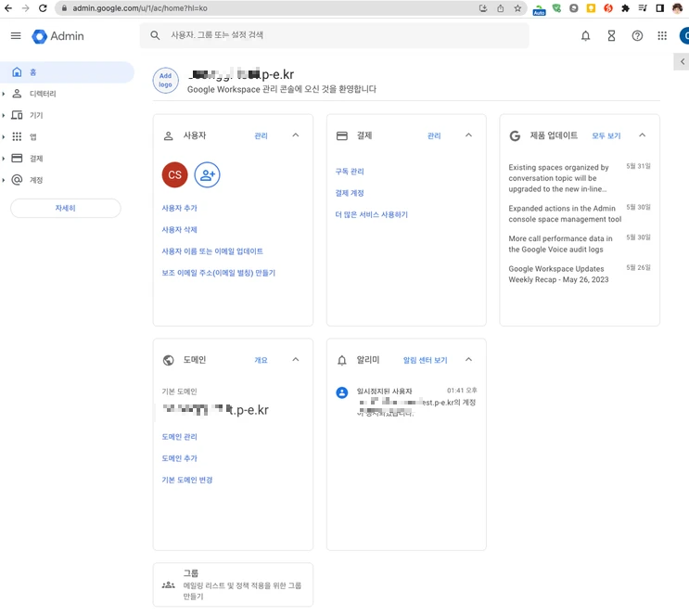Open 결제 sidebar item
Viewport: 689px width, 616px height.
click(36, 159)
